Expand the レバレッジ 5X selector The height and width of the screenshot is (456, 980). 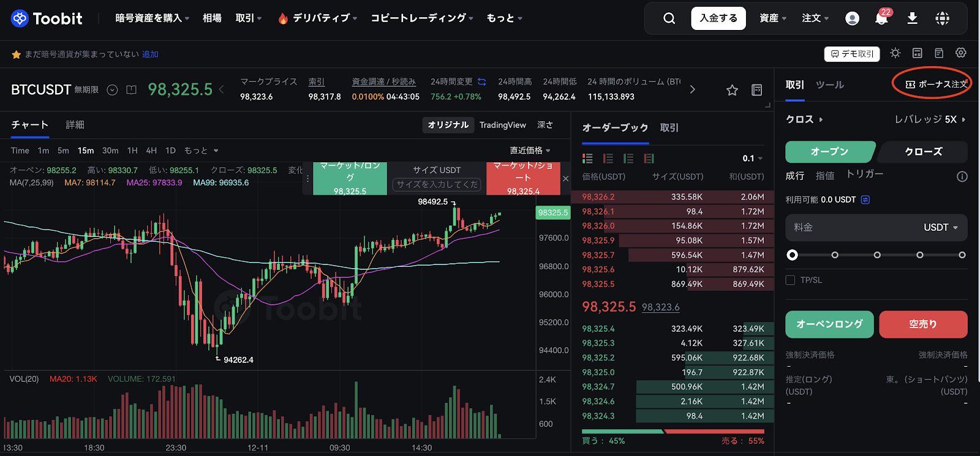pyautogui.click(x=930, y=119)
